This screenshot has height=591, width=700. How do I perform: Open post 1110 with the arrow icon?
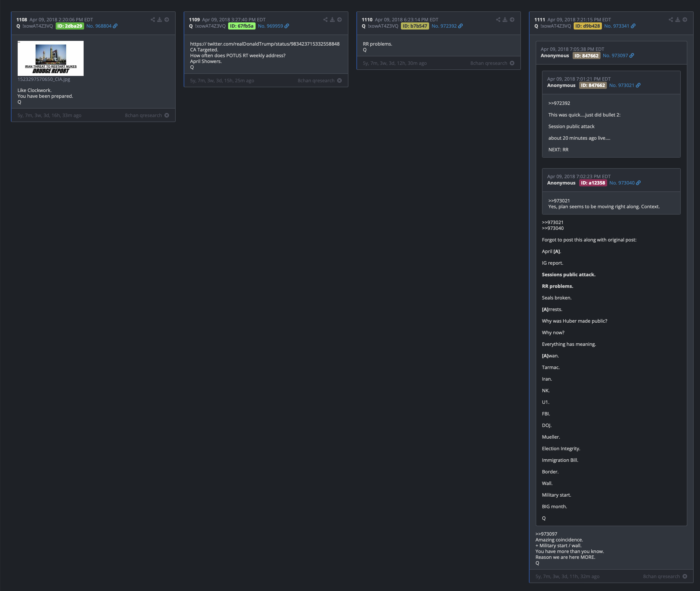(512, 20)
